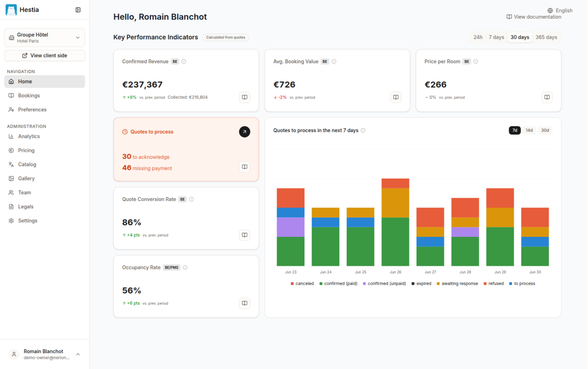
Task: Toggle canceled legend entry
Action: [x=302, y=283]
